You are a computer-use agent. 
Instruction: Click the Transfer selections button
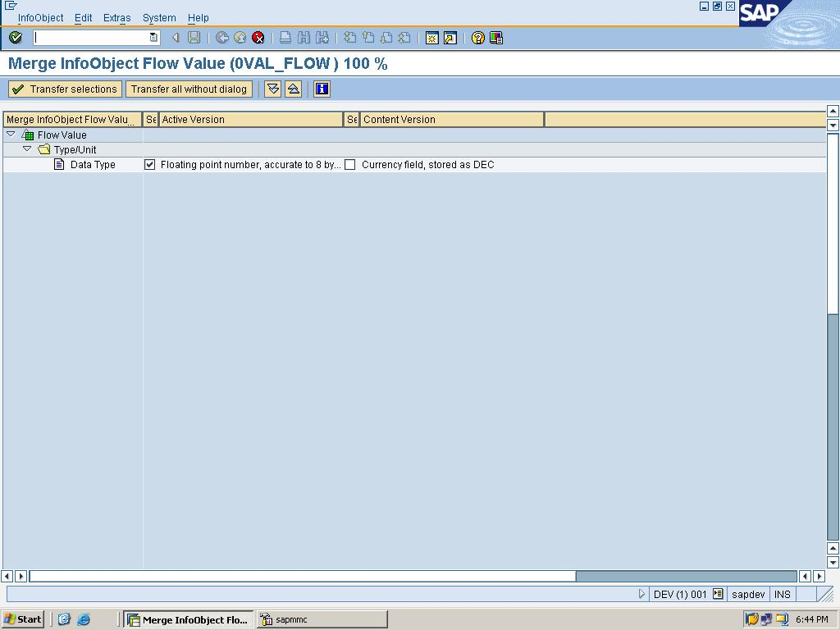pyautogui.click(x=65, y=89)
